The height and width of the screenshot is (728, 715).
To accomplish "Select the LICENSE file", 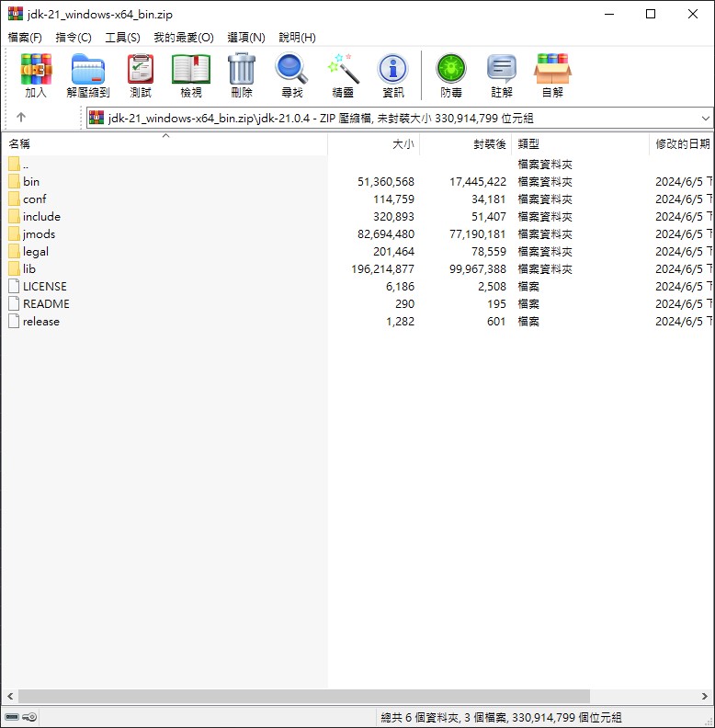I will pyautogui.click(x=44, y=287).
